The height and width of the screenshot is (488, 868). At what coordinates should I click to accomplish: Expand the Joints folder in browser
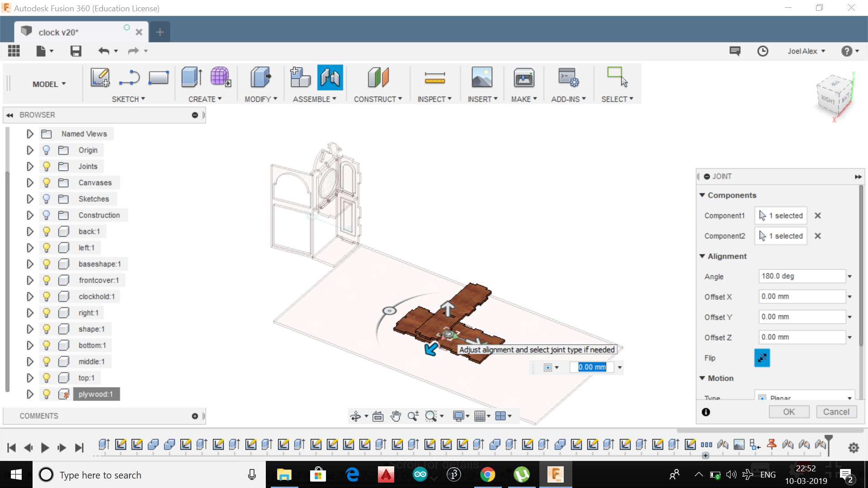coord(30,166)
